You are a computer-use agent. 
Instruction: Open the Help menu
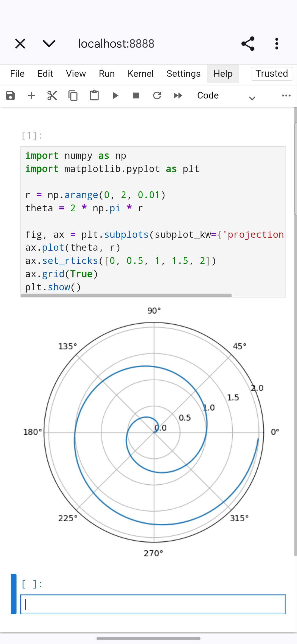[223, 74]
